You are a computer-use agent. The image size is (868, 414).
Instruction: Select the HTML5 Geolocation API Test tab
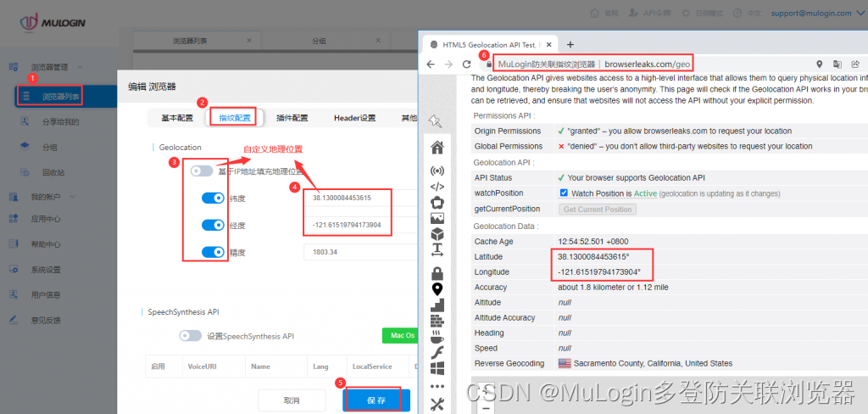coord(489,44)
